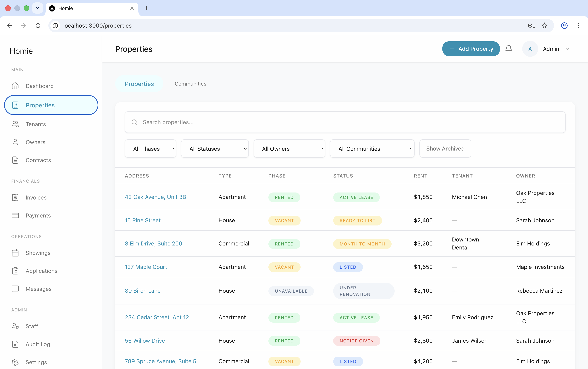The image size is (588, 369).
Task: Select the Properties tab
Action: tap(139, 84)
